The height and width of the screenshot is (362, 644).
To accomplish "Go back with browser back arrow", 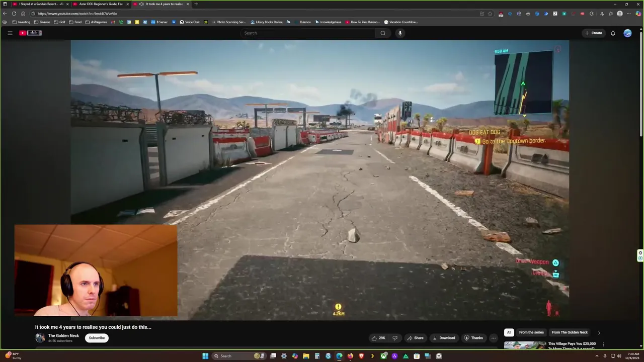I will click(x=5, y=14).
